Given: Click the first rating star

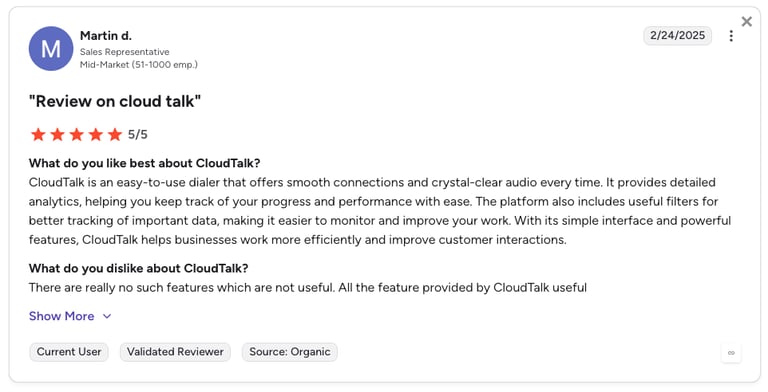Looking at the screenshot, I should (38, 134).
